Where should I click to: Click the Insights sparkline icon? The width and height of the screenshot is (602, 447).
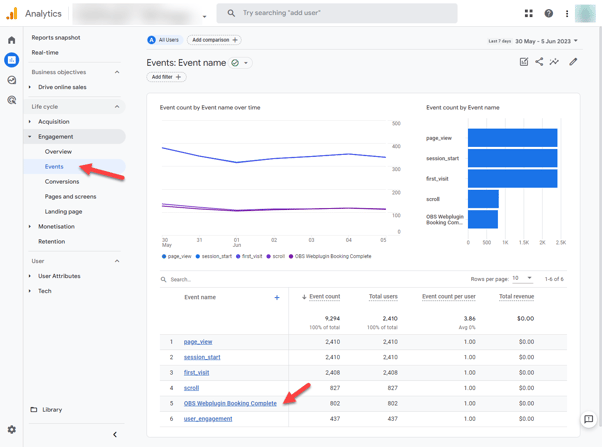pos(555,62)
